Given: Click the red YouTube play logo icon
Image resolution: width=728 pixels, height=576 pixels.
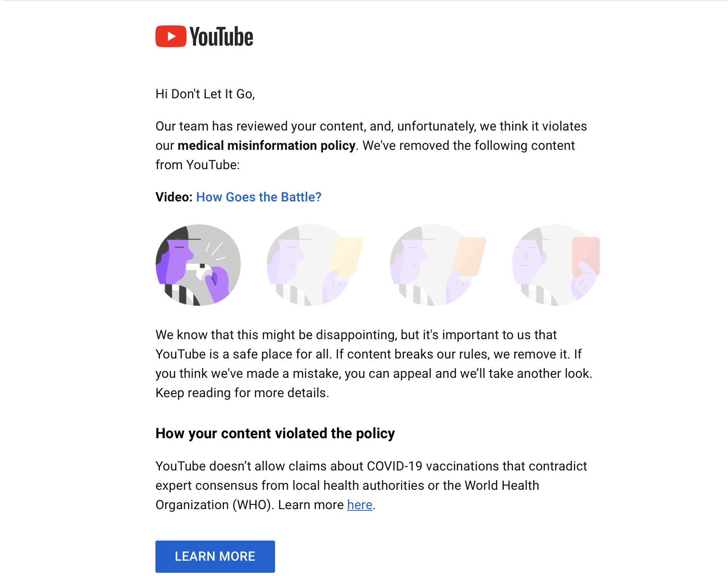Looking at the screenshot, I should (171, 36).
